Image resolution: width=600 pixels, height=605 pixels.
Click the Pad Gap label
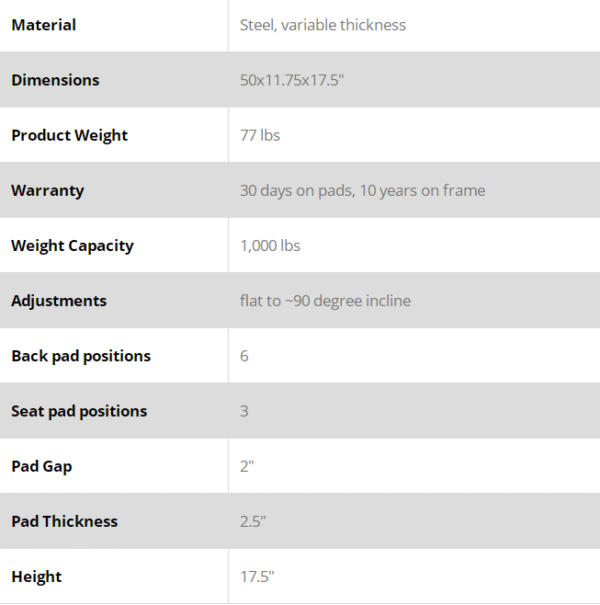[x=42, y=466]
